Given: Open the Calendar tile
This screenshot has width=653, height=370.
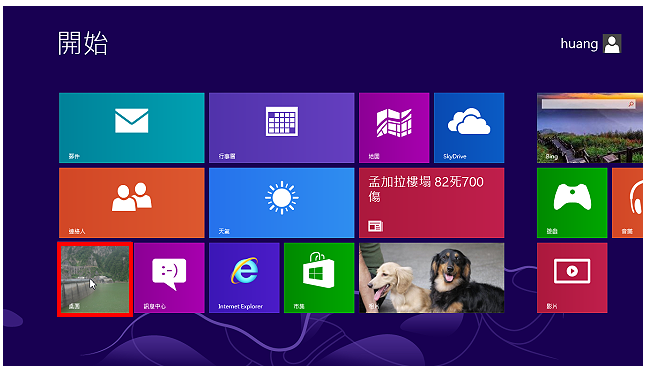Looking at the screenshot, I should click(x=282, y=128).
